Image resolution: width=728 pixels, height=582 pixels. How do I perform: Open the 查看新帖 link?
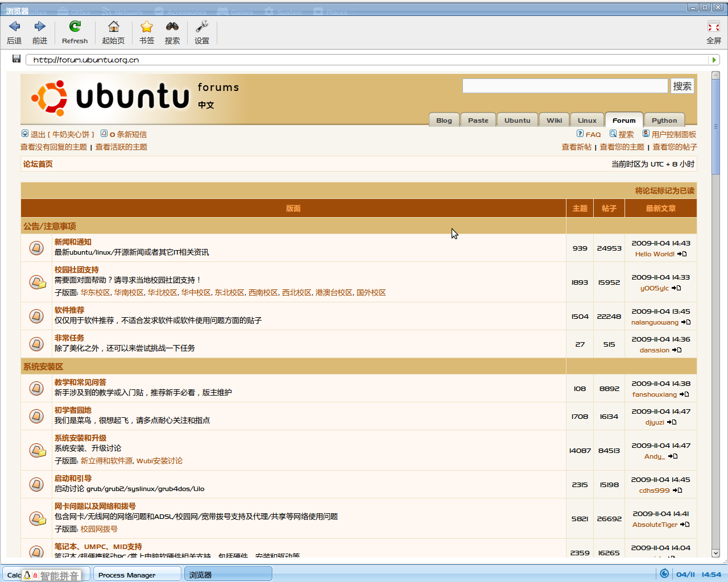(577, 147)
